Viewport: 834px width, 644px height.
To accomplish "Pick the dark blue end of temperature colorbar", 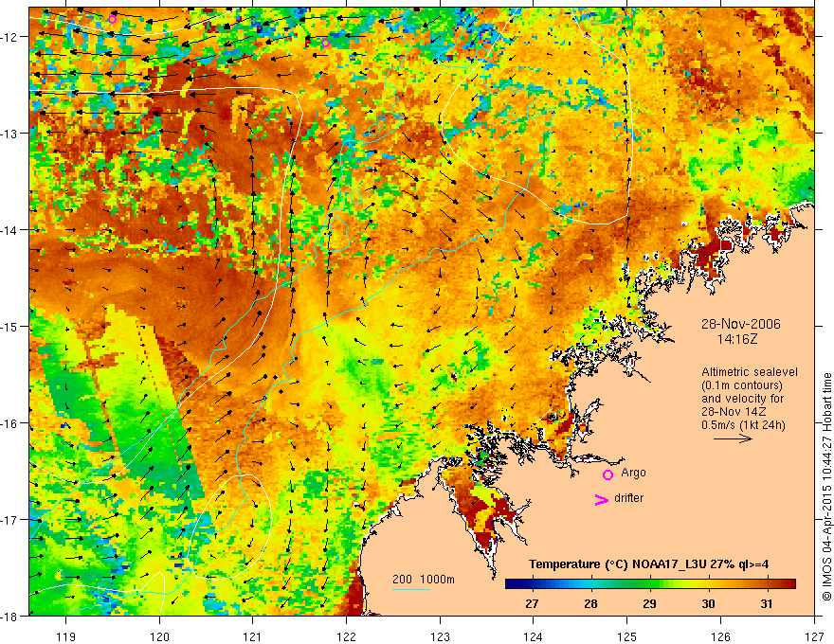I will (511, 584).
